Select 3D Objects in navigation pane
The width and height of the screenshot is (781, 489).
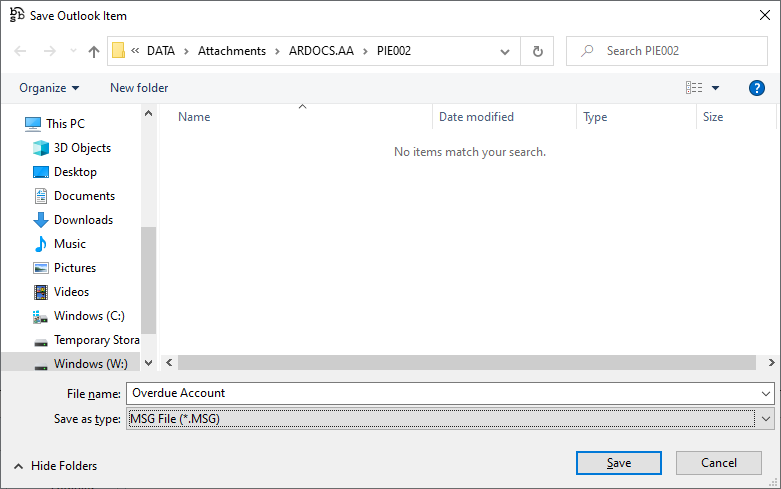(82, 148)
